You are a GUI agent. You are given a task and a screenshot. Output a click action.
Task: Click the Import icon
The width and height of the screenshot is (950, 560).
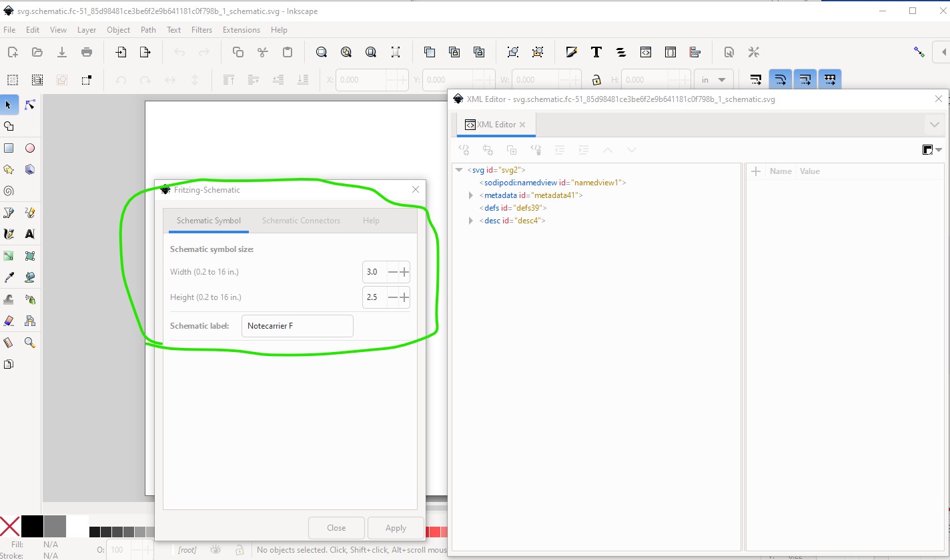click(x=121, y=52)
